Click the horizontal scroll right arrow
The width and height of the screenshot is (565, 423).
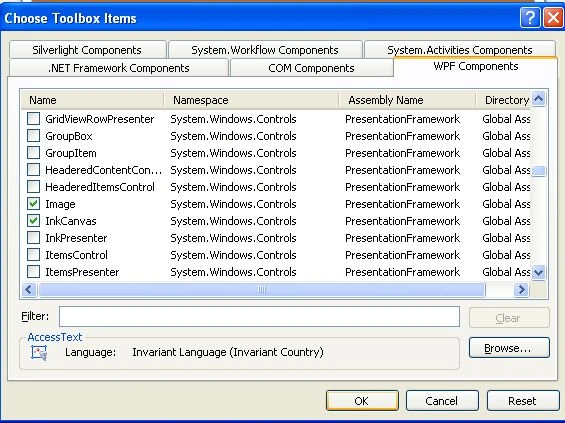(521, 289)
